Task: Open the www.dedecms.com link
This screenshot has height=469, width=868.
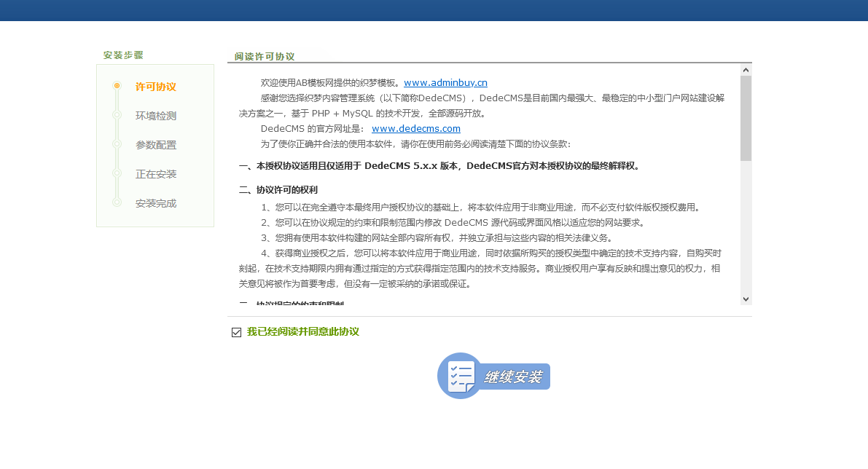Action: [x=415, y=128]
